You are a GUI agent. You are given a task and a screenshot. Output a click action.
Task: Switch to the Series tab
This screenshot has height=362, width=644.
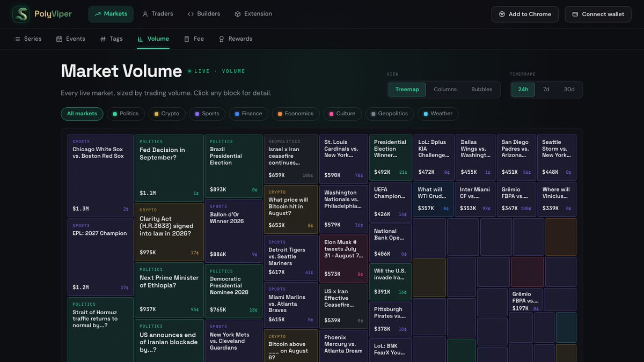(27, 39)
